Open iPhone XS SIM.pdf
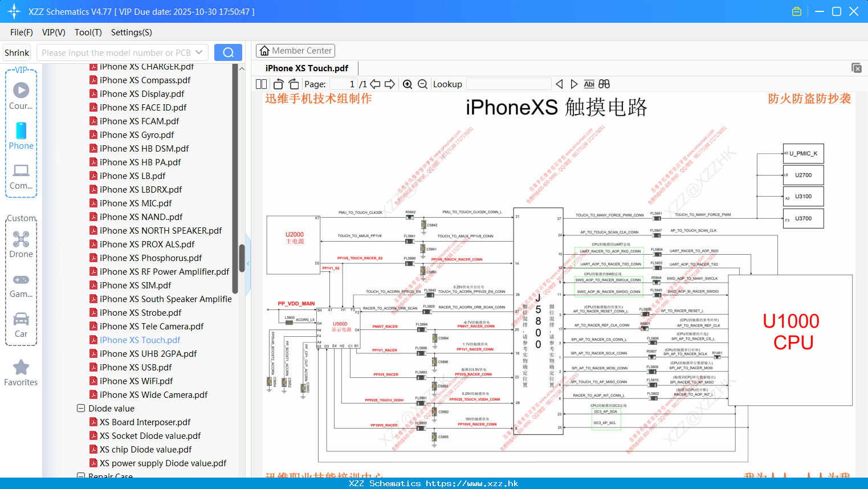 (x=135, y=286)
